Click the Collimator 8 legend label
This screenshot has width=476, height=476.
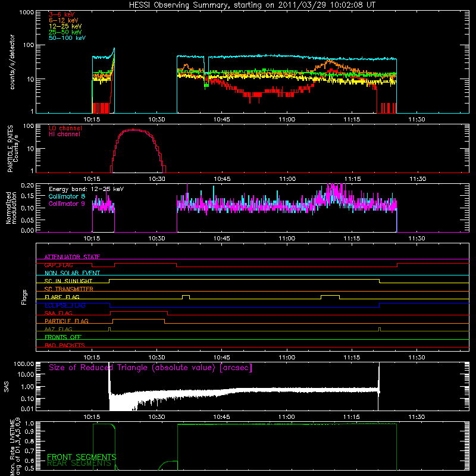(x=67, y=196)
